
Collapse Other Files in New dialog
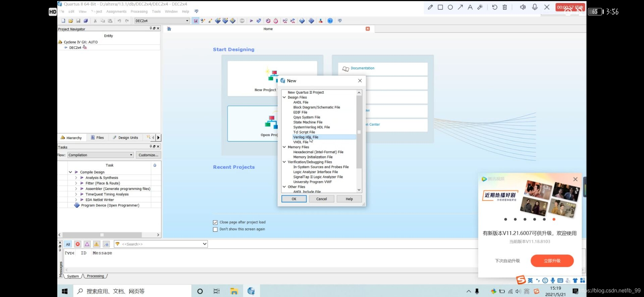pos(284,187)
